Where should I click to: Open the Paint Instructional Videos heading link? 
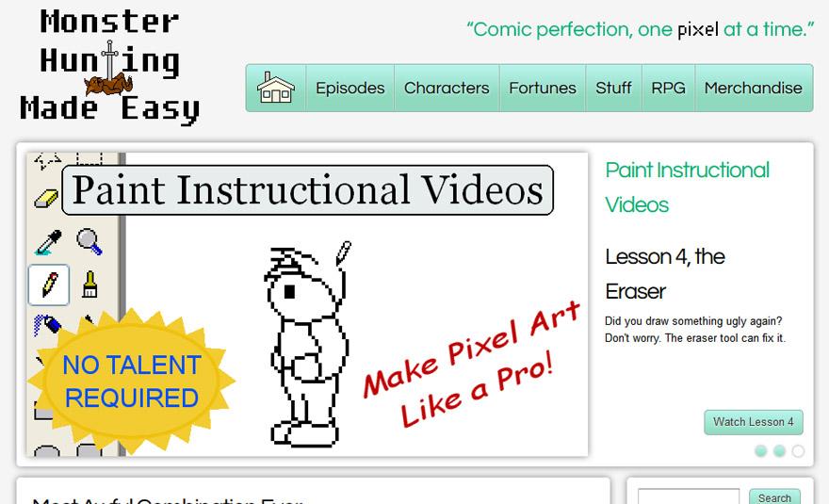688,187
